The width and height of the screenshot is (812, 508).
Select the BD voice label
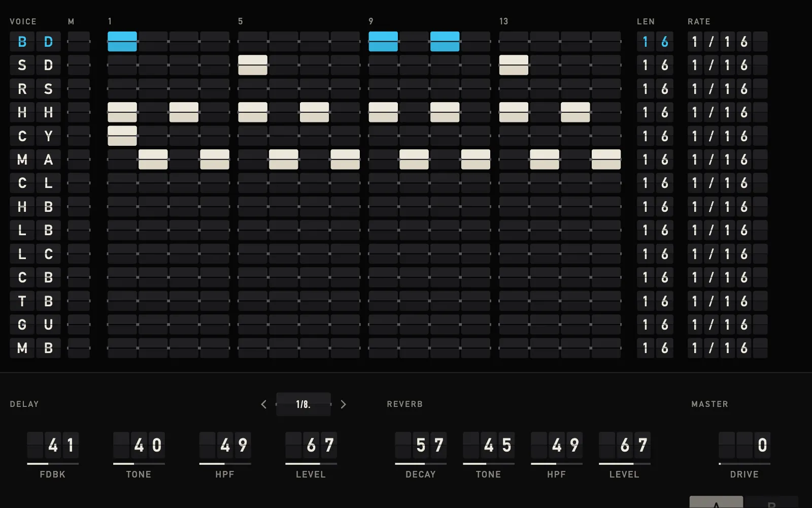[x=35, y=42]
